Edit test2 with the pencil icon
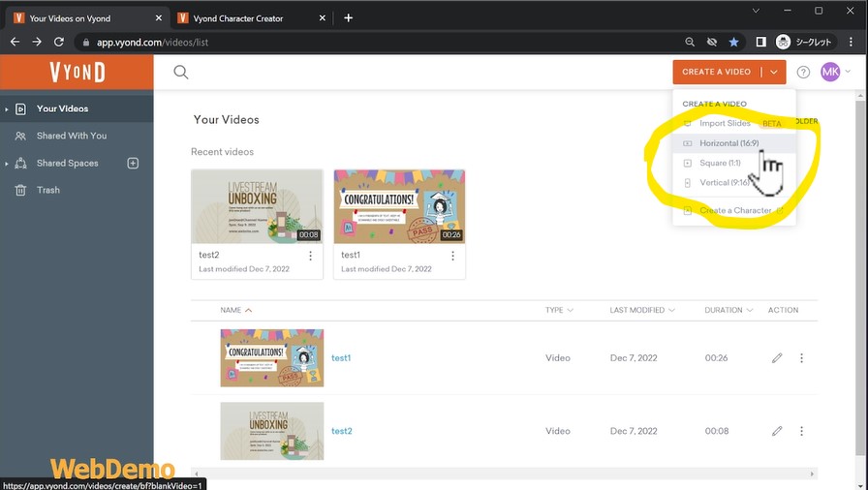Screen dimensions: 868x490 [x=777, y=431]
